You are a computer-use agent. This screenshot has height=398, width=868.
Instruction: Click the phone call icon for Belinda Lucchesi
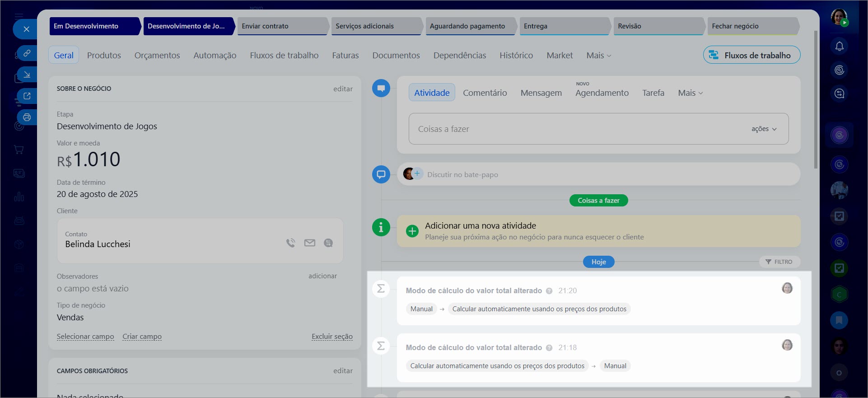click(x=291, y=243)
